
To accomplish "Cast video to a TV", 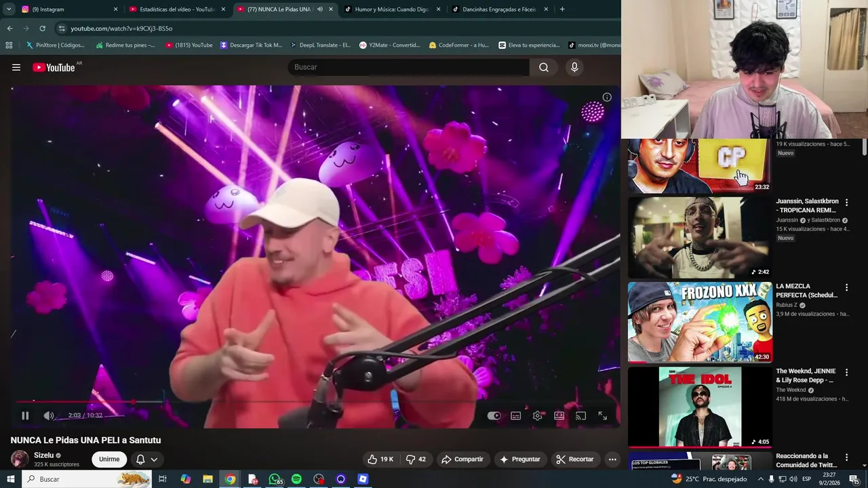I will (x=581, y=415).
